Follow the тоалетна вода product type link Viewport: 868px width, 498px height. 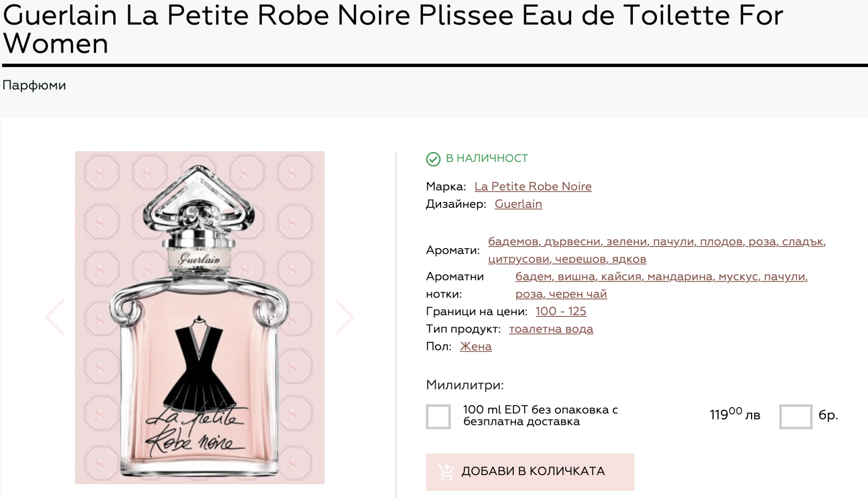coord(551,329)
